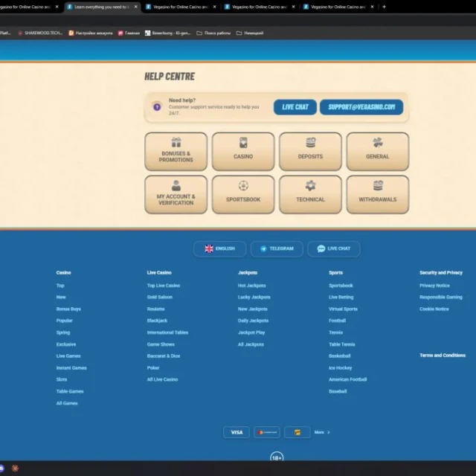Open the English language selector

(x=220, y=248)
